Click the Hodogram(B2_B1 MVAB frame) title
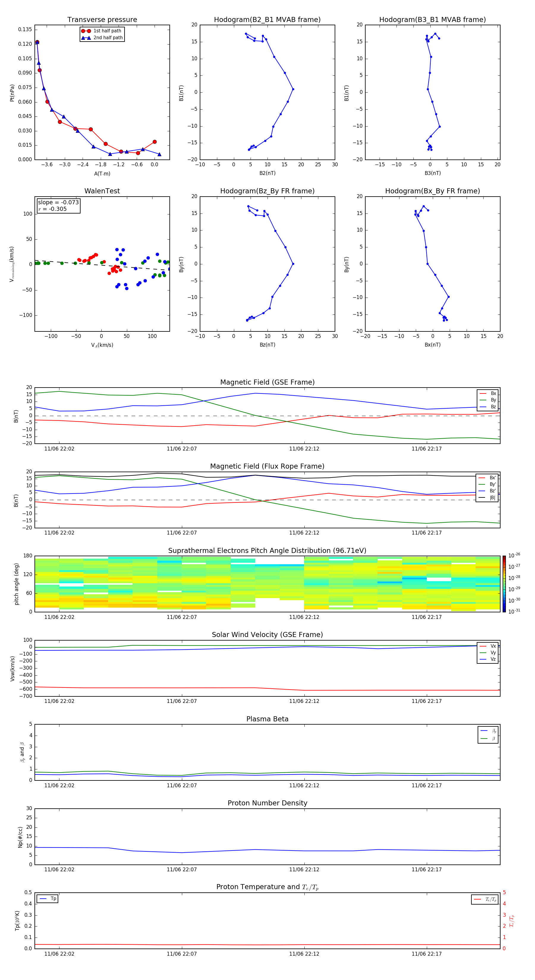Viewport: 535px width, 980px height. coord(267,20)
